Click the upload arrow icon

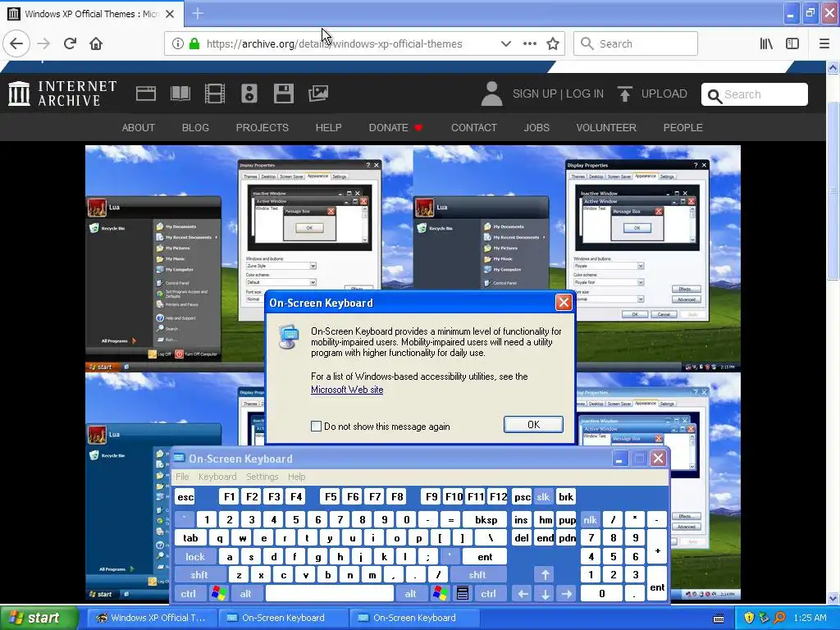point(624,94)
